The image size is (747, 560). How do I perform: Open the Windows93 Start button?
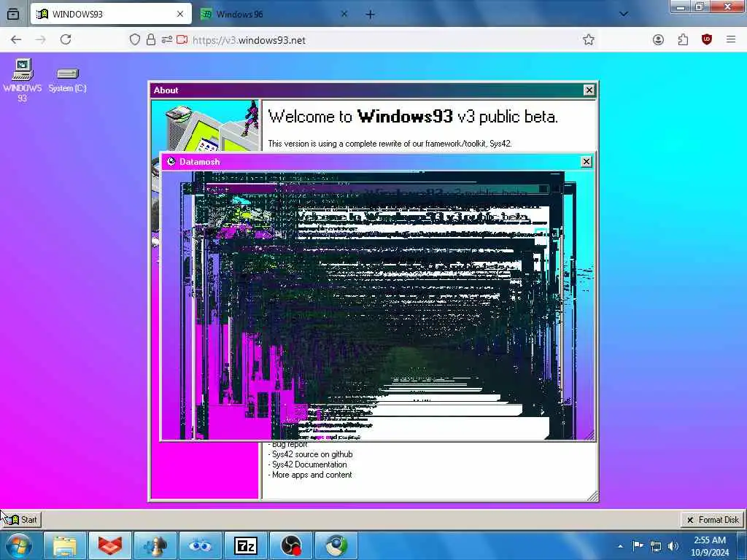point(22,519)
